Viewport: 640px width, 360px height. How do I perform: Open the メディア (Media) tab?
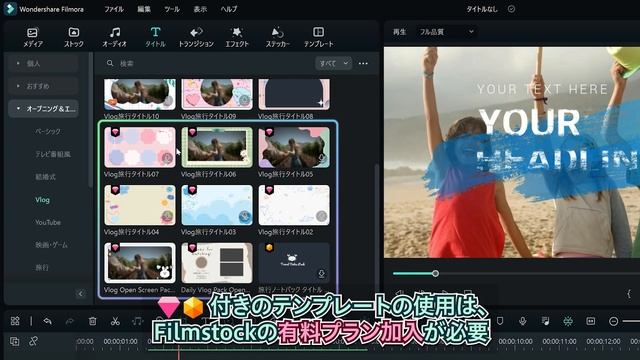[x=33, y=37]
